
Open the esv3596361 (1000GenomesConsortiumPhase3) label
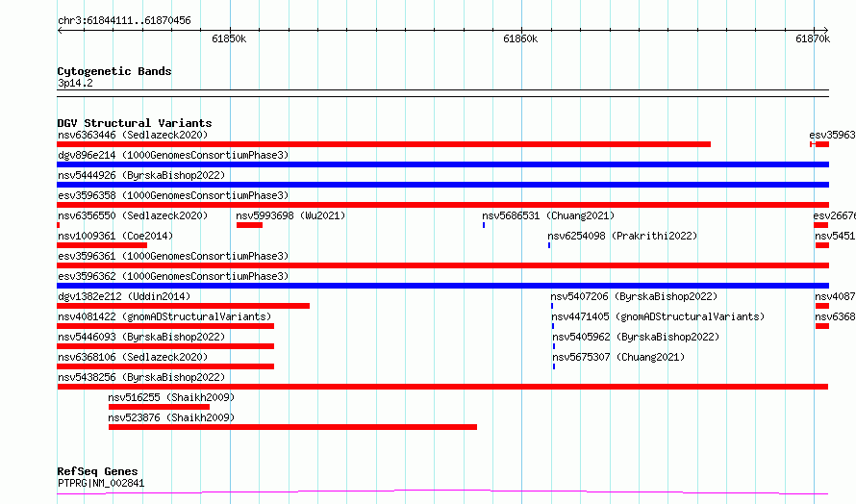coord(173,256)
